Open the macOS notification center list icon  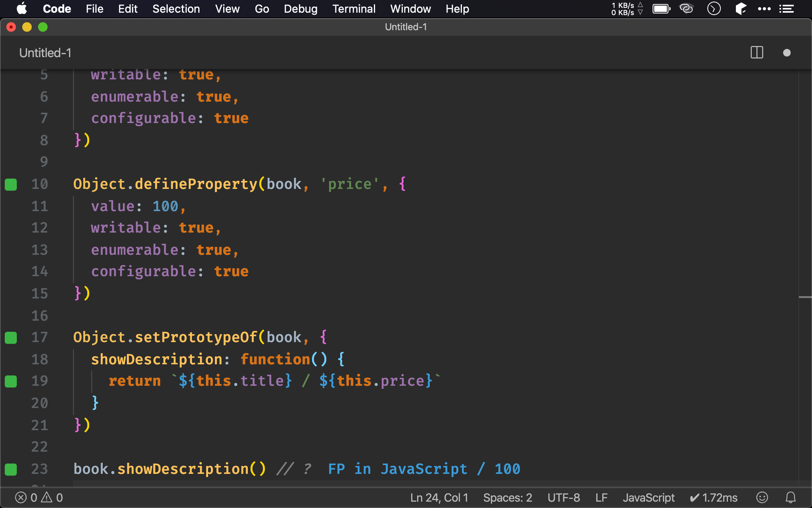click(786, 9)
